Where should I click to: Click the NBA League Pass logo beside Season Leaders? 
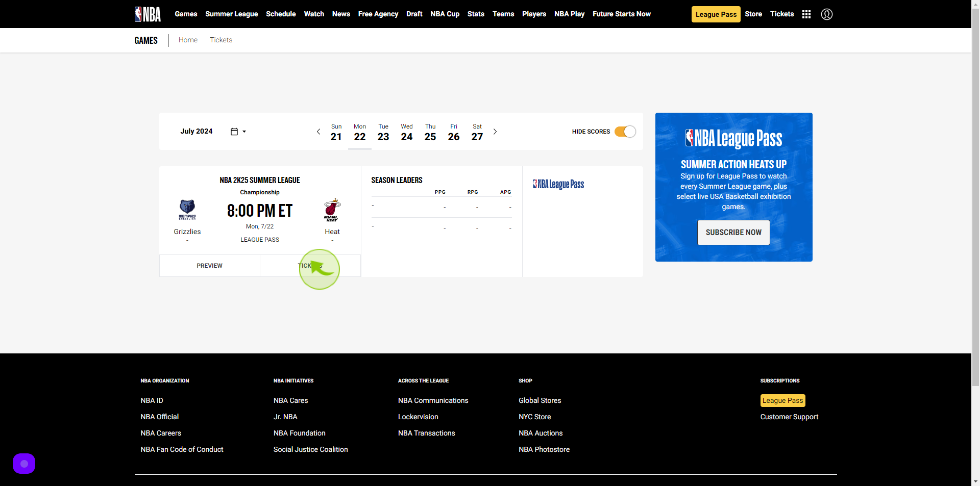pyautogui.click(x=558, y=184)
